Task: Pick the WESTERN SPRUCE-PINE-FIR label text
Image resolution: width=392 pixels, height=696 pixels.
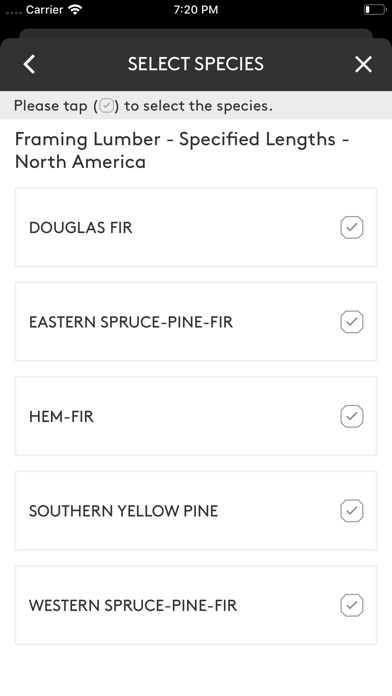Action: pyautogui.click(x=133, y=606)
